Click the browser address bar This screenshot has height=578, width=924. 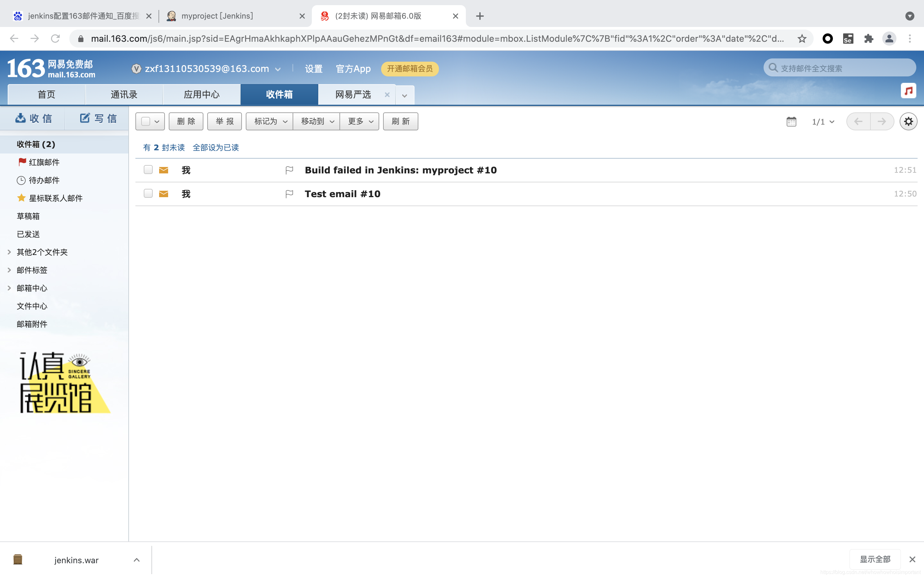(x=437, y=39)
